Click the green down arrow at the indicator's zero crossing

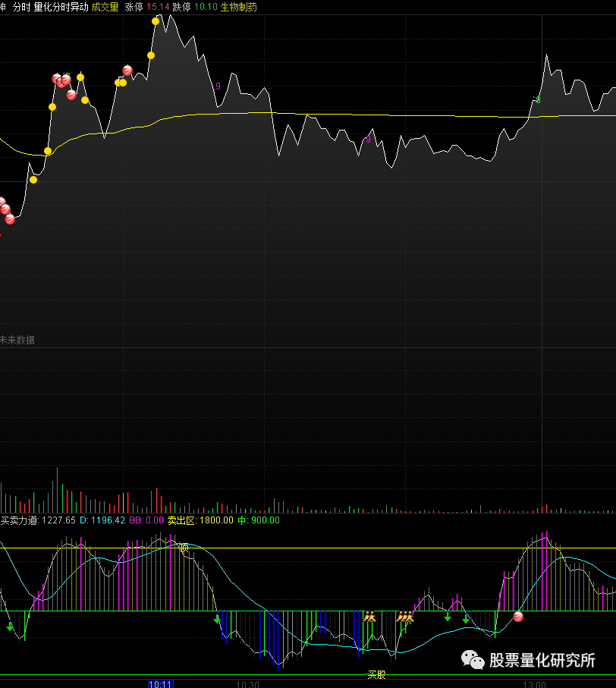coord(217,619)
